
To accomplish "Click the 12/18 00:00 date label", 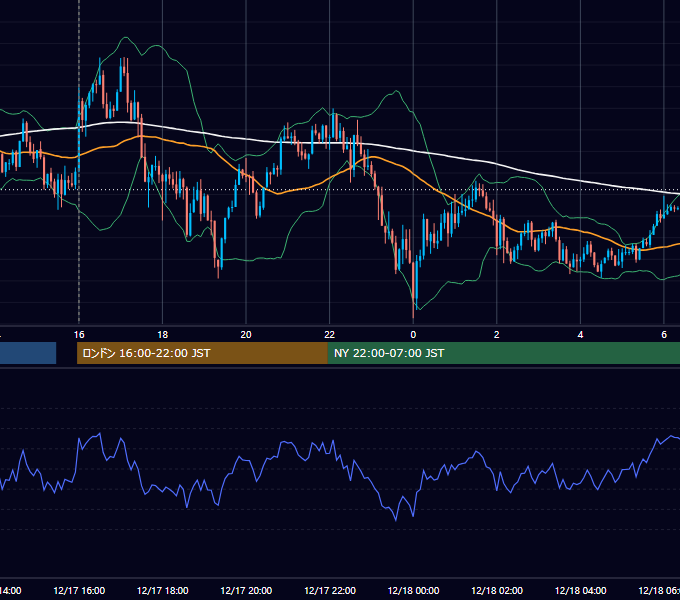I will [x=413, y=590].
